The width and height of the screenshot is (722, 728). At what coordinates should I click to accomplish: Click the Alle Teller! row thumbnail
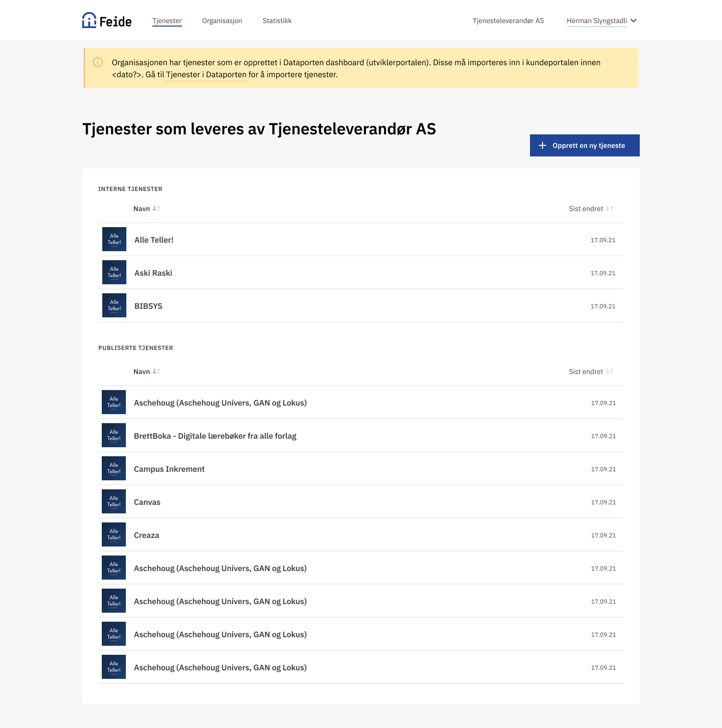(114, 239)
